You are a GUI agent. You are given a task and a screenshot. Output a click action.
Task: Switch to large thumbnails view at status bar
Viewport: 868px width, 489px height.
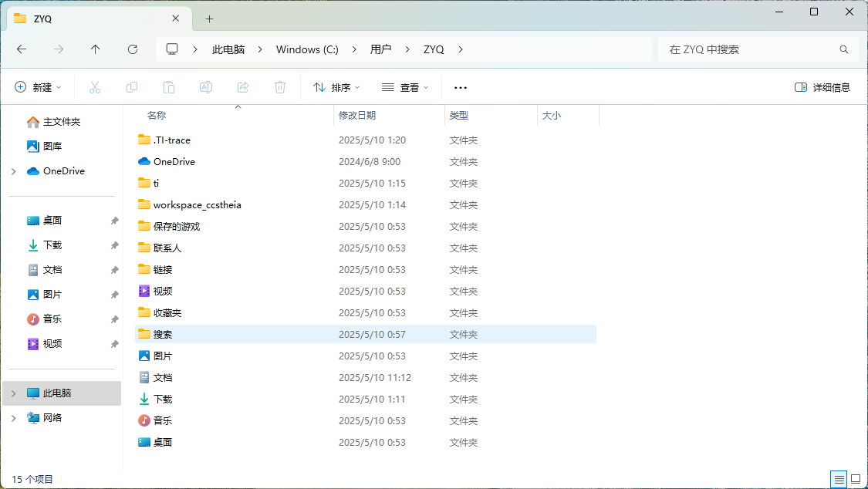[857, 479]
